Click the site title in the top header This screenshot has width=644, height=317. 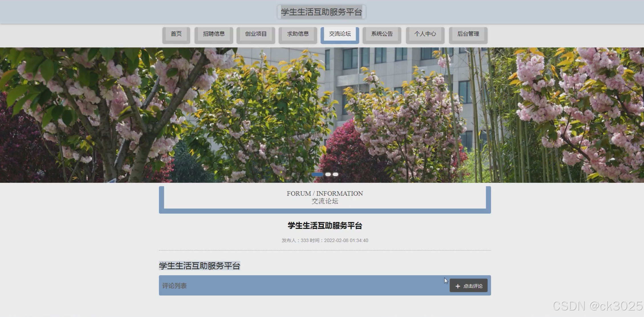[x=321, y=12]
